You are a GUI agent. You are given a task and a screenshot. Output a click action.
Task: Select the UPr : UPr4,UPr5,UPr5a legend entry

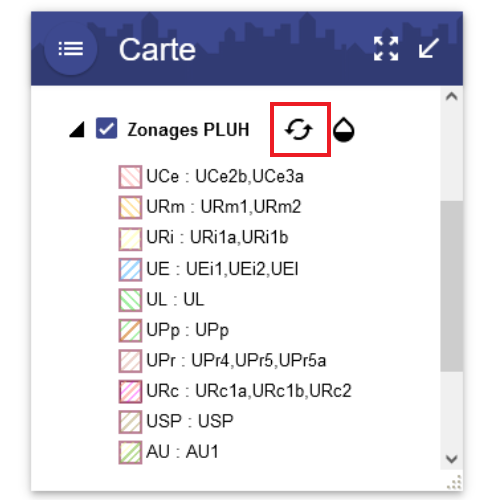[223, 361]
